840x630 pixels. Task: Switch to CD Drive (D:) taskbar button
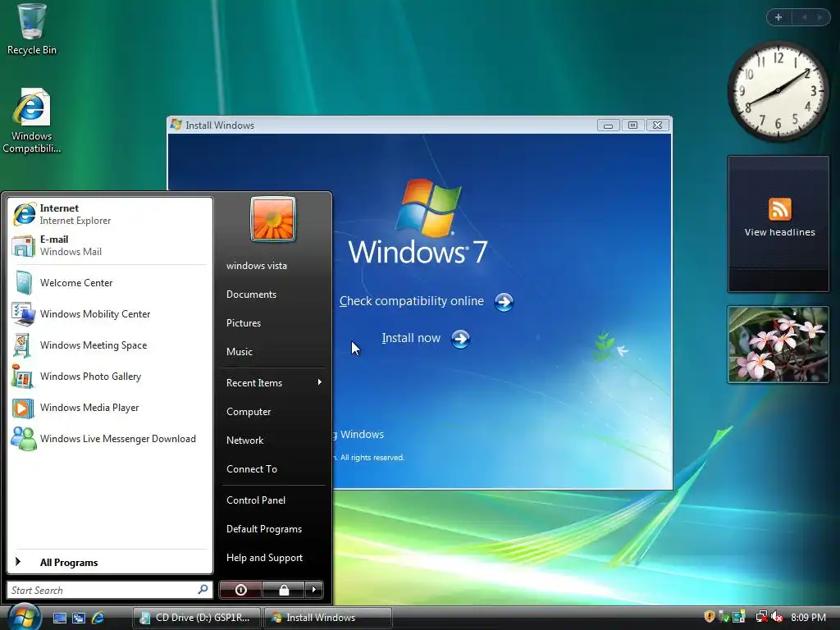pyautogui.click(x=196, y=618)
